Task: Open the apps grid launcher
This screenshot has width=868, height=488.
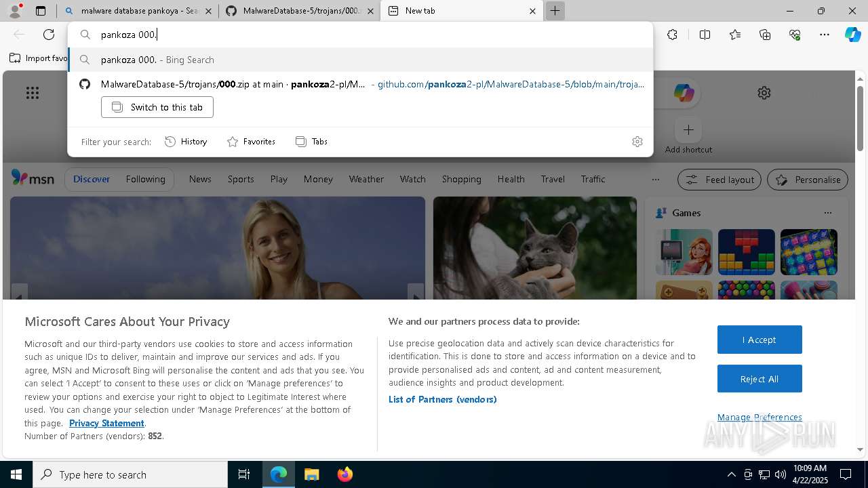Action: (x=33, y=93)
